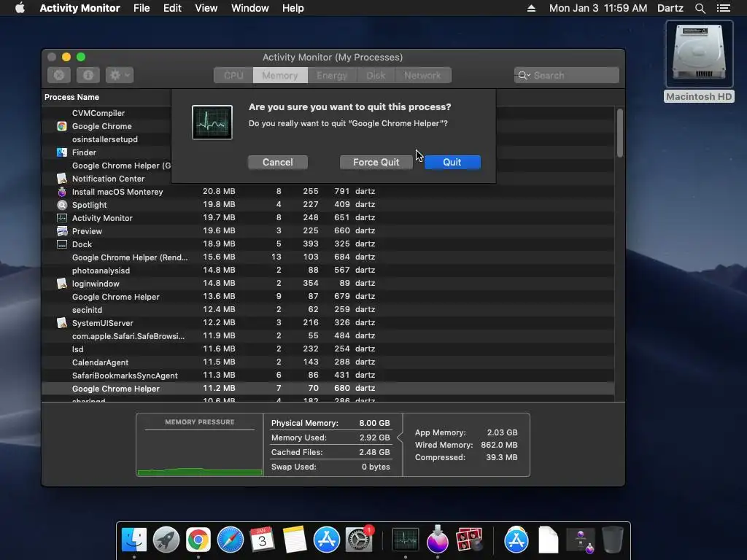Select the loginwindow process row
This screenshot has width=747, height=560.
328,284
